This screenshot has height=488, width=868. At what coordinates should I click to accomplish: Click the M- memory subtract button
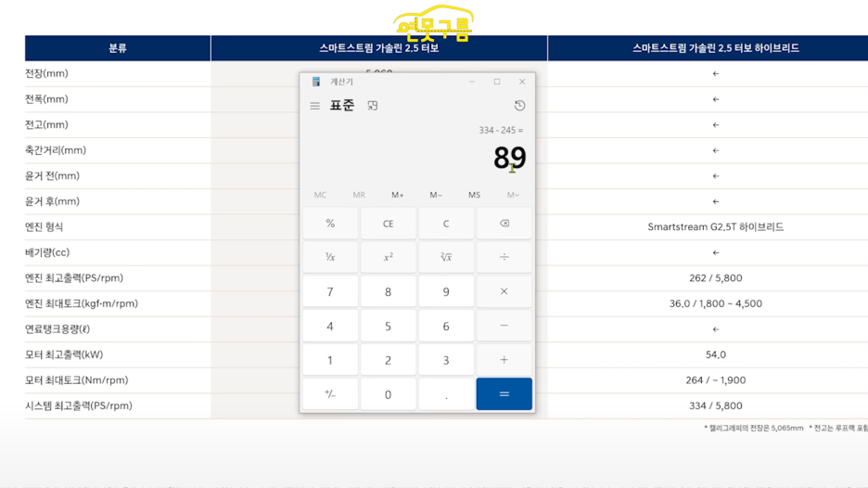click(x=436, y=195)
